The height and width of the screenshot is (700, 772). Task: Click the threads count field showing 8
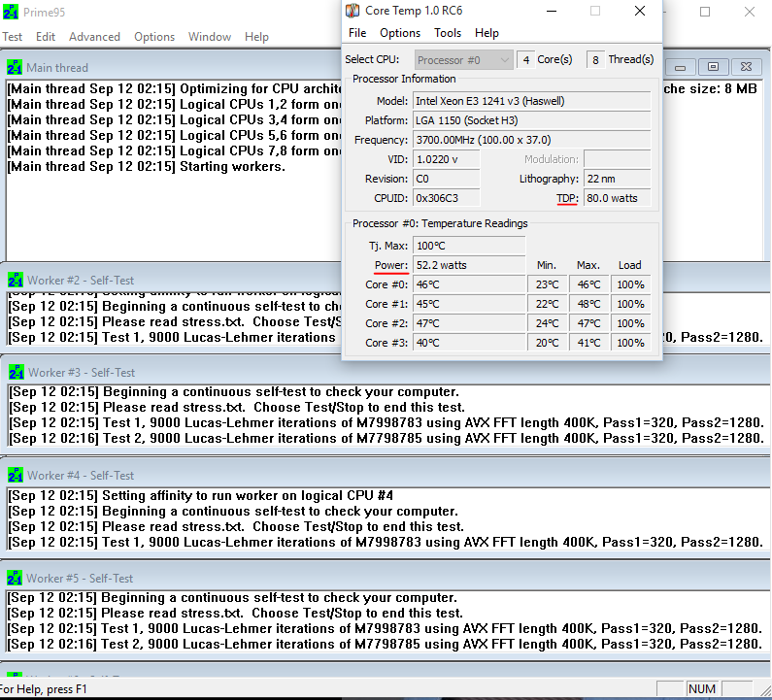tap(595, 60)
